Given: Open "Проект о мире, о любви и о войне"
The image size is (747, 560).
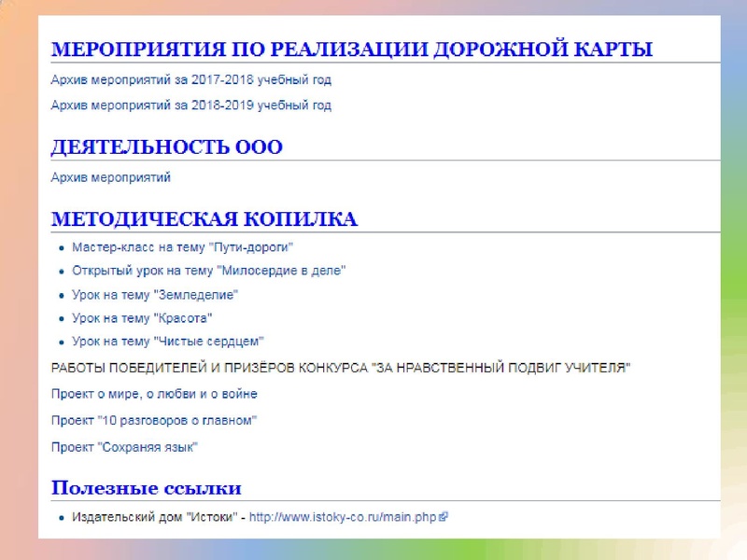Looking at the screenshot, I should click(154, 394).
